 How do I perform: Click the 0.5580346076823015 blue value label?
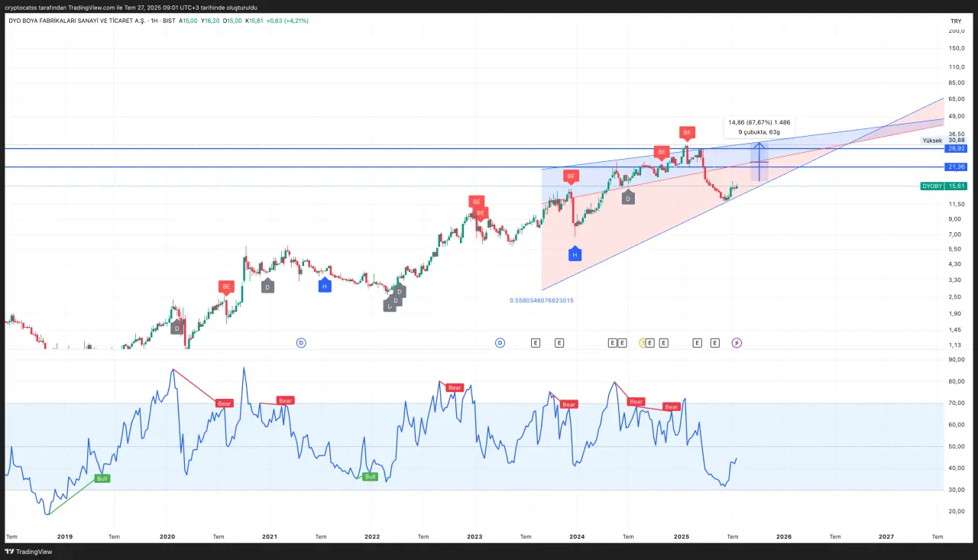(541, 300)
